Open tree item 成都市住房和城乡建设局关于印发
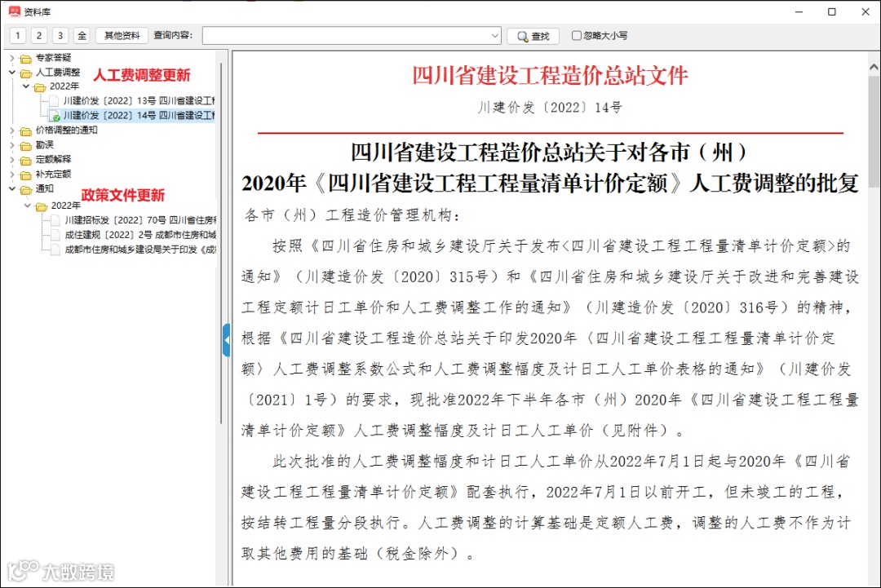Image resolution: width=881 pixels, height=588 pixels. (x=140, y=250)
